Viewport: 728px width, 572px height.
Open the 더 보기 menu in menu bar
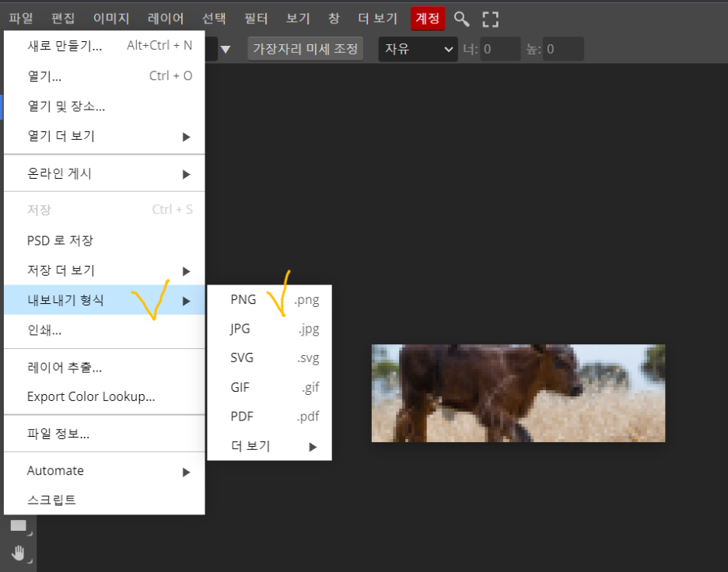tap(377, 19)
